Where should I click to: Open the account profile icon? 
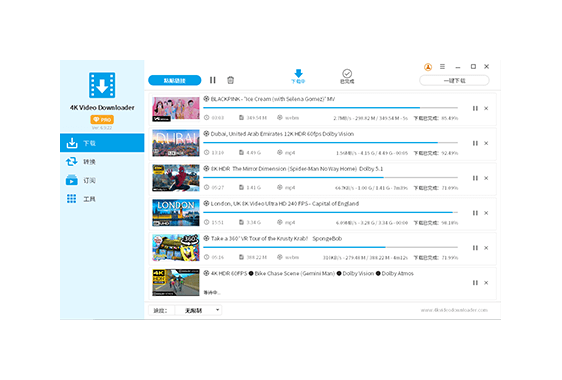tap(428, 67)
